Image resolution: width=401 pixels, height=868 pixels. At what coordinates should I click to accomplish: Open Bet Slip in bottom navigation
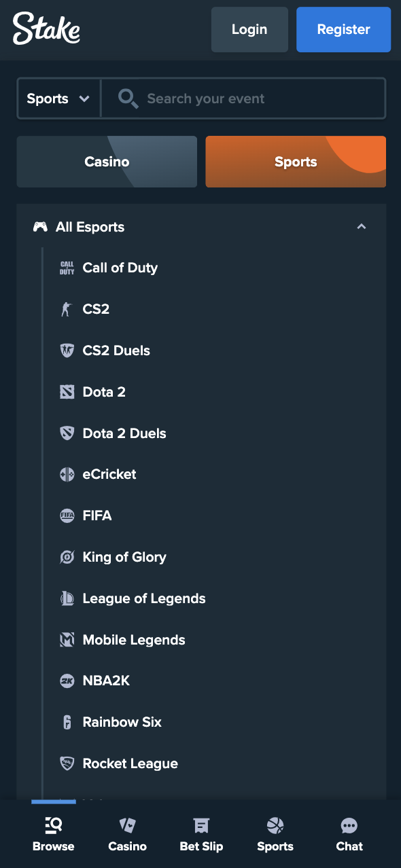coord(201,834)
